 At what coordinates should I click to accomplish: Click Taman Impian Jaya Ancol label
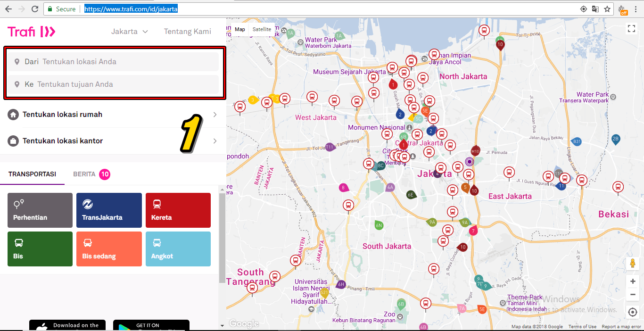[449, 58]
